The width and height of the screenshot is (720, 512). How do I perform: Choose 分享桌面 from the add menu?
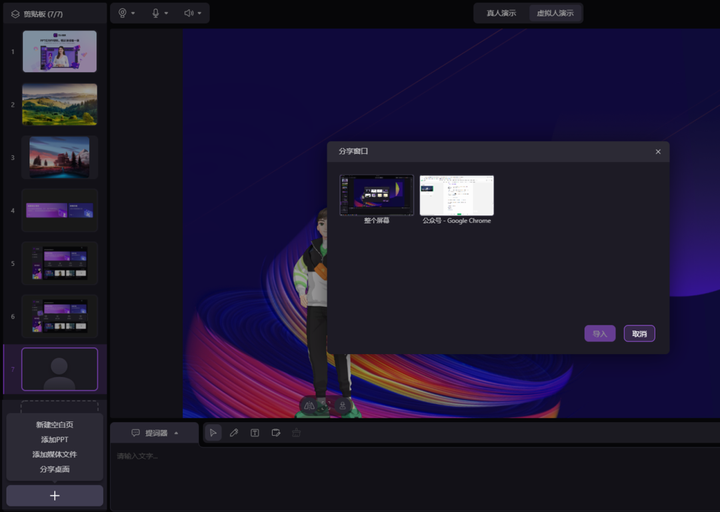55,469
